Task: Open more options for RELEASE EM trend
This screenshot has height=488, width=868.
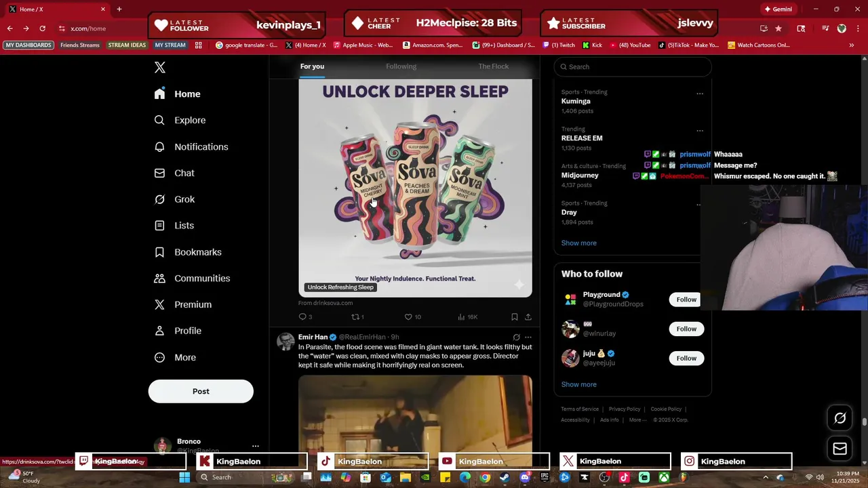Action: click(x=700, y=131)
